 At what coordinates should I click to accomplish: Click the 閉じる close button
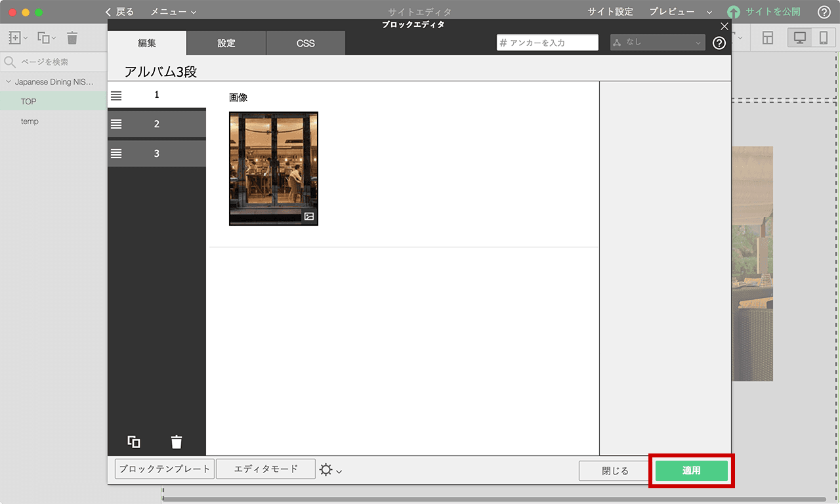pyautogui.click(x=615, y=471)
